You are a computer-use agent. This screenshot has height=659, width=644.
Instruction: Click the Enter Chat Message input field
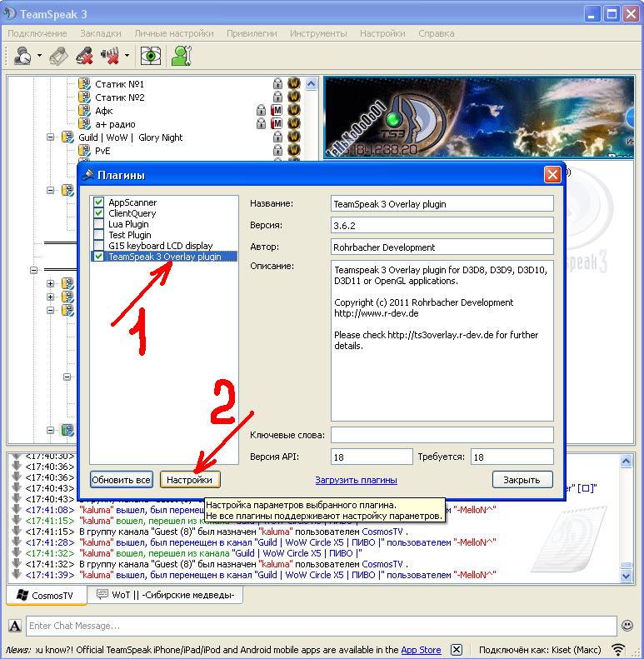[321, 626]
